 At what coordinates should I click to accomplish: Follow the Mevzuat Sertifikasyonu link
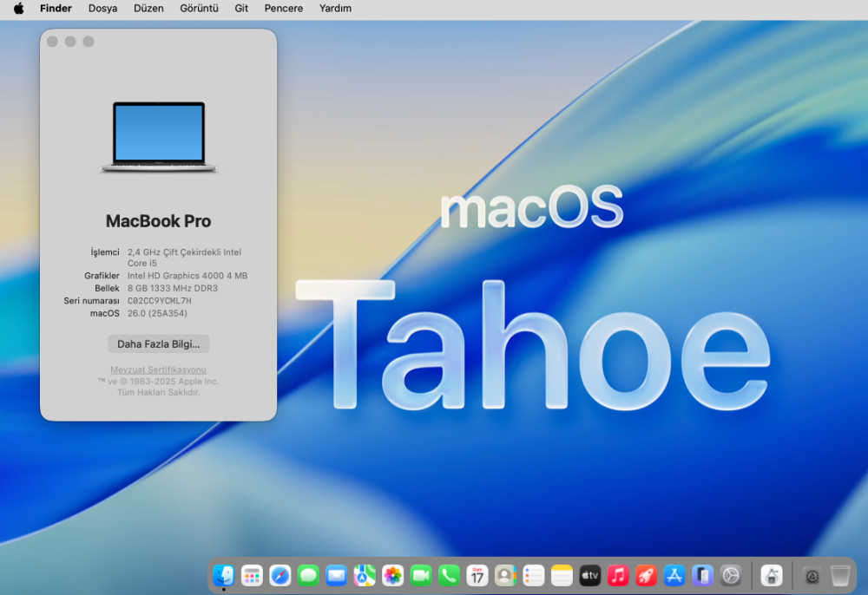[x=158, y=369]
